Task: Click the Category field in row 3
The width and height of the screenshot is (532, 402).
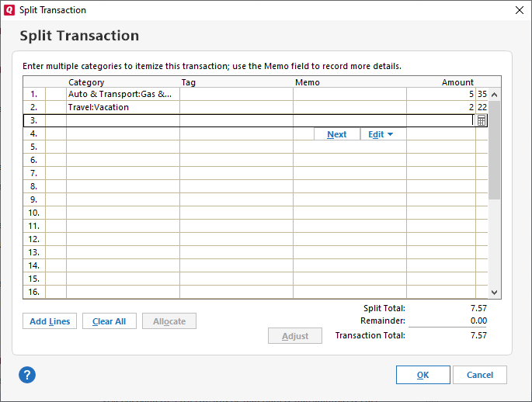Action: click(x=122, y=120)
